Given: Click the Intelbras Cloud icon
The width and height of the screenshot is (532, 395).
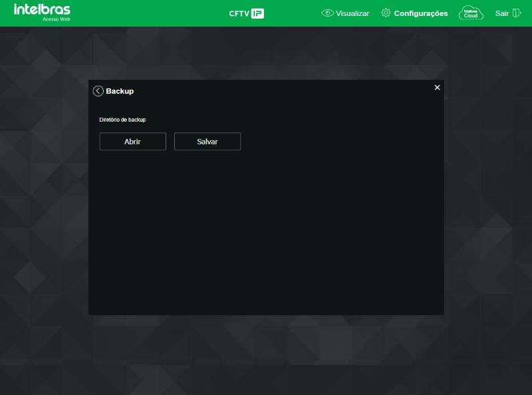Looking at the screenshot, I should point(471,13).
